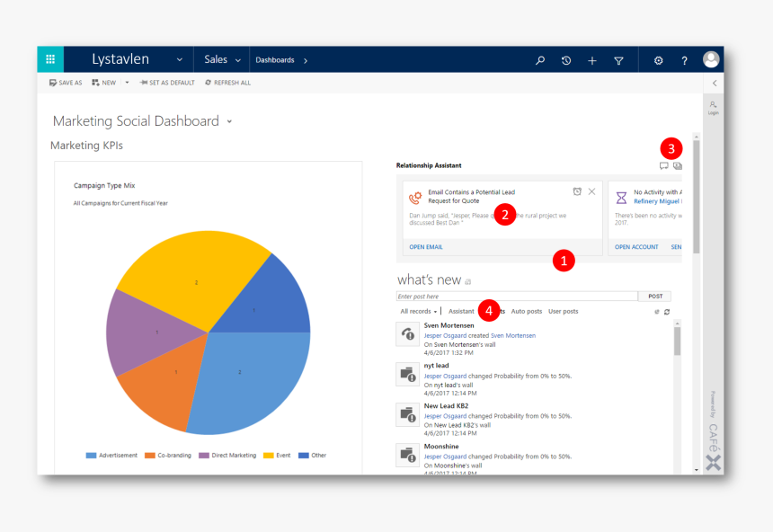
Task: Click the opportunity icon beside nyt lead post
Action: tap(408, 375)
